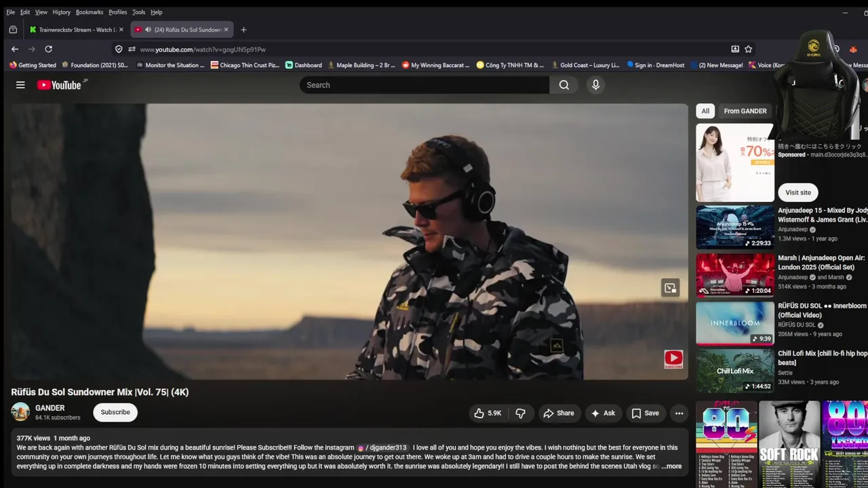Click the miniplayer icon on the video
This screenshot has width=868, height=488.
[x=670, y=288]
